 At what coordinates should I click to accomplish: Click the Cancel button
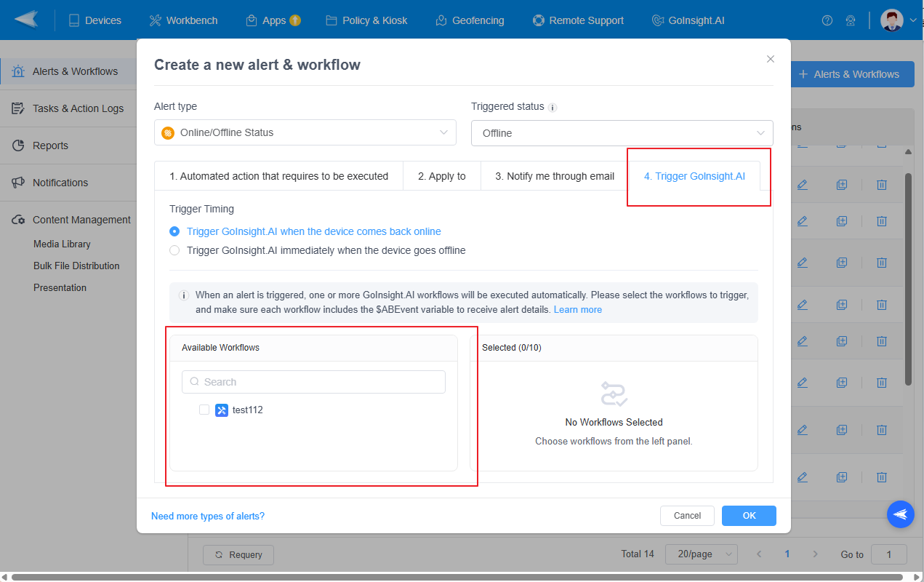687,516
